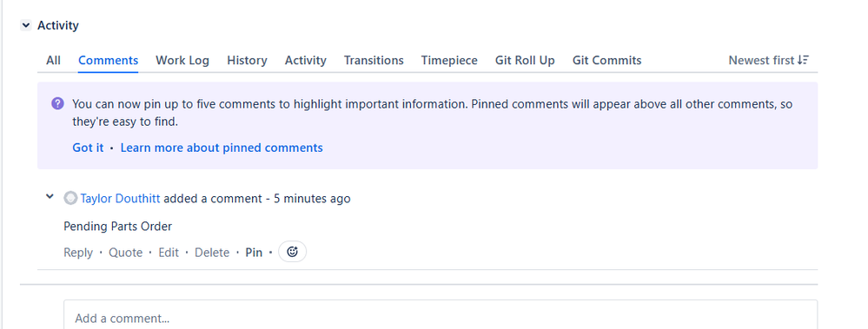Show the Git Roll Up tab
The height and width of the screenshot is (329, 868).
[525, 60]
